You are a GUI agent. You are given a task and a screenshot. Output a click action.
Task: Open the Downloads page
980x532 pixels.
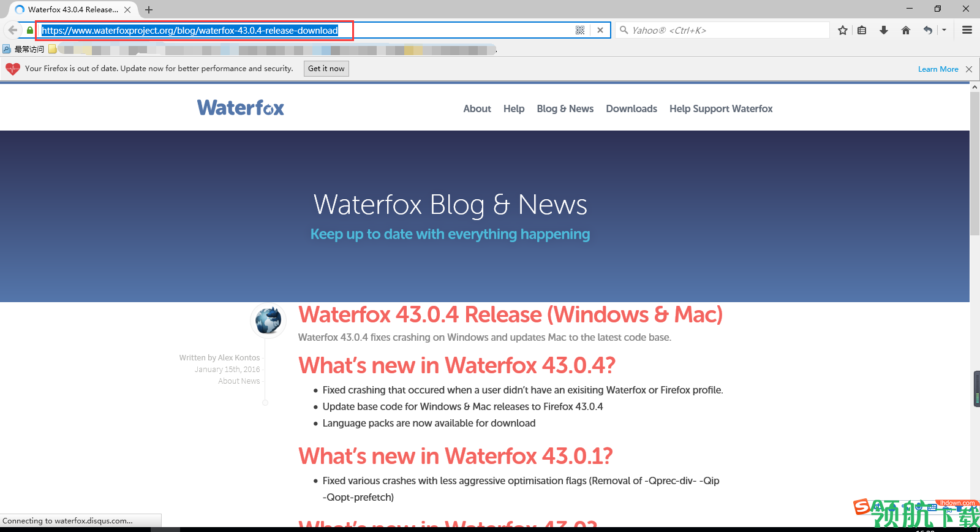click(x=631, y=108)
